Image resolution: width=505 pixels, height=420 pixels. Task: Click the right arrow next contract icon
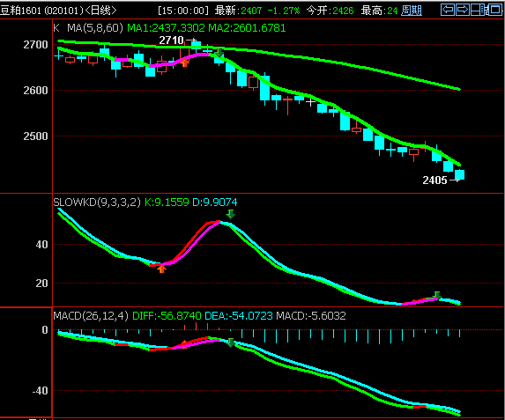(463, 10)
